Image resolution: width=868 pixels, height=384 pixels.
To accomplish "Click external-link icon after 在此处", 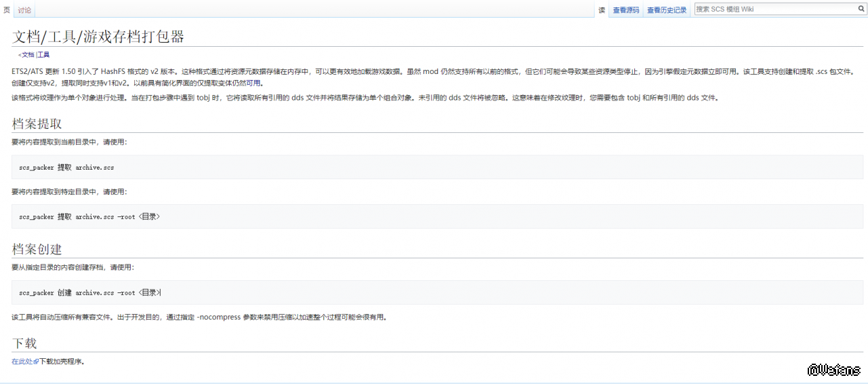I will [x=37, y=362].
